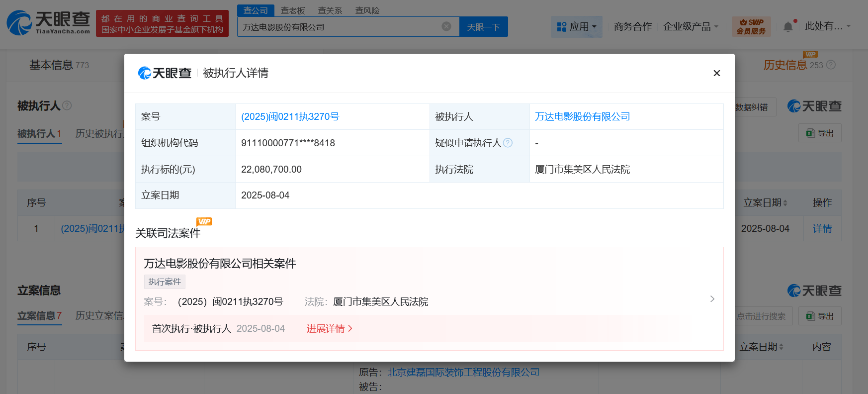Click help icon next to 疑似申请执行人

point(508,143)
